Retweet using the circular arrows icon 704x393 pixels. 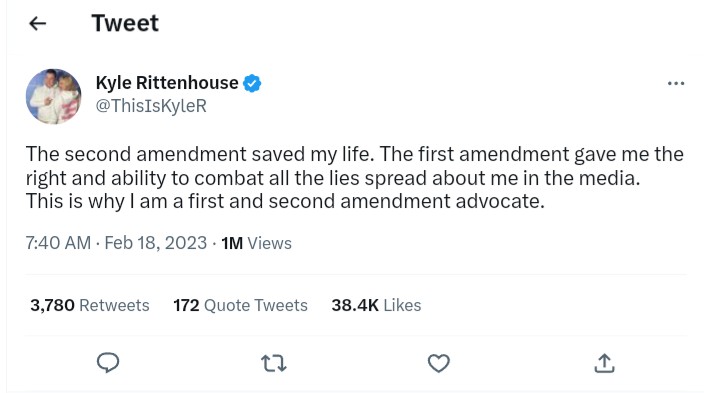point(273,363)
